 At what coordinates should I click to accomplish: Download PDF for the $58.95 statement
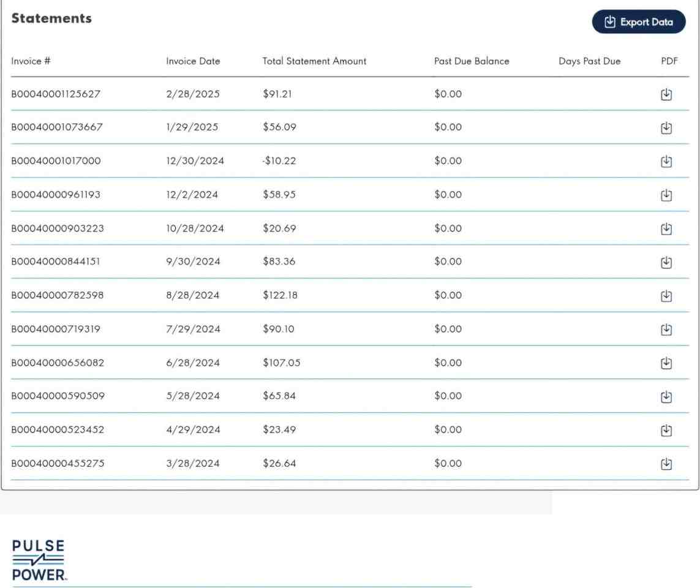pos(666,195)
